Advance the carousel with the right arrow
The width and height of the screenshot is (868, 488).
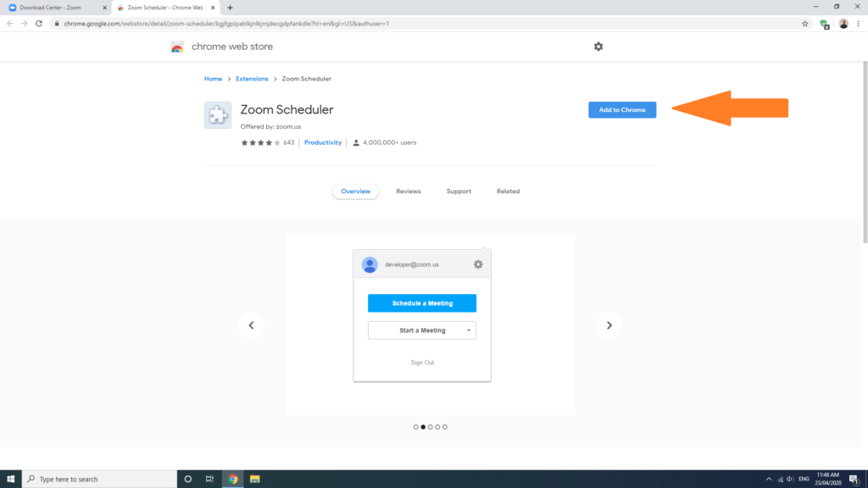tap(609, 325)
